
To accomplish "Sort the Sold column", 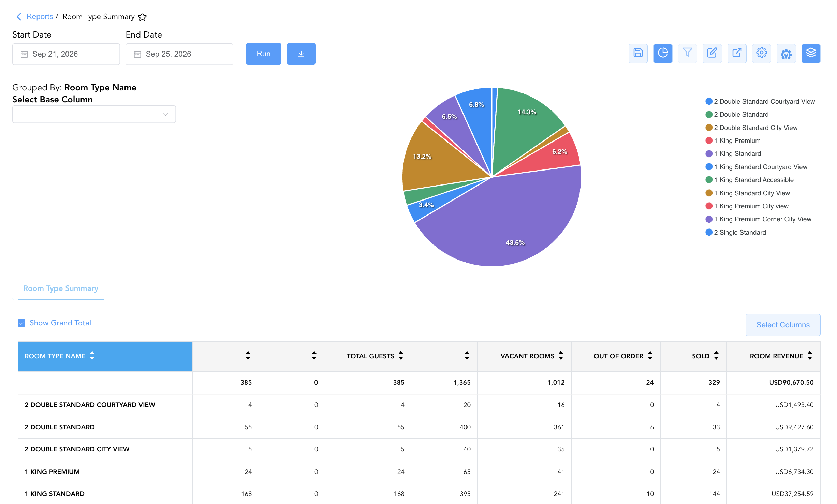I will click(x=716, y=356).
